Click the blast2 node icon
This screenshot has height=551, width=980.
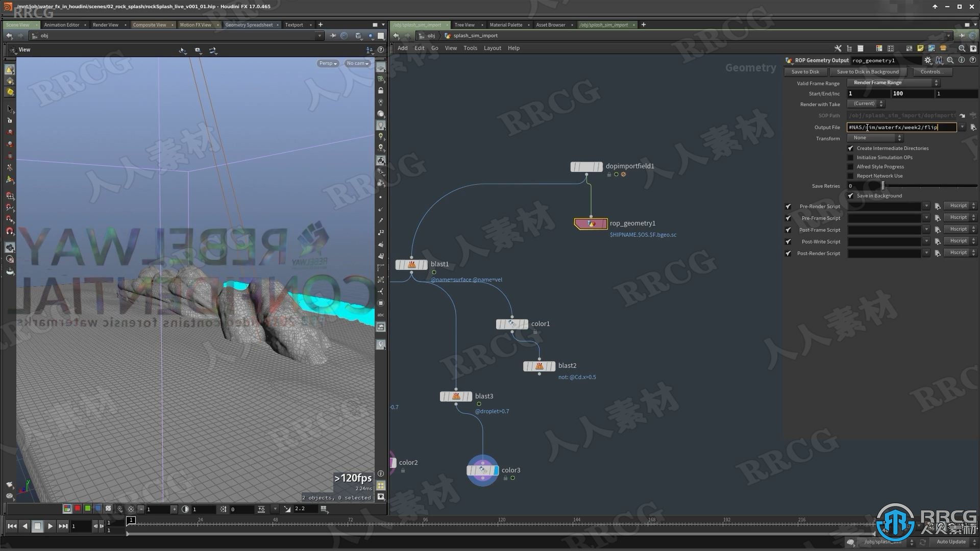coord(539,365)
